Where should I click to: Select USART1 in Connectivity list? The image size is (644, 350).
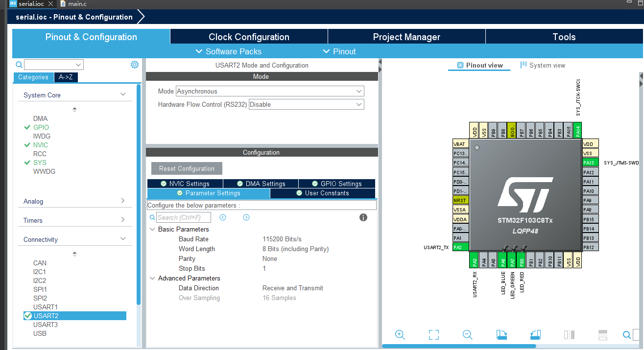coord(46,307)
